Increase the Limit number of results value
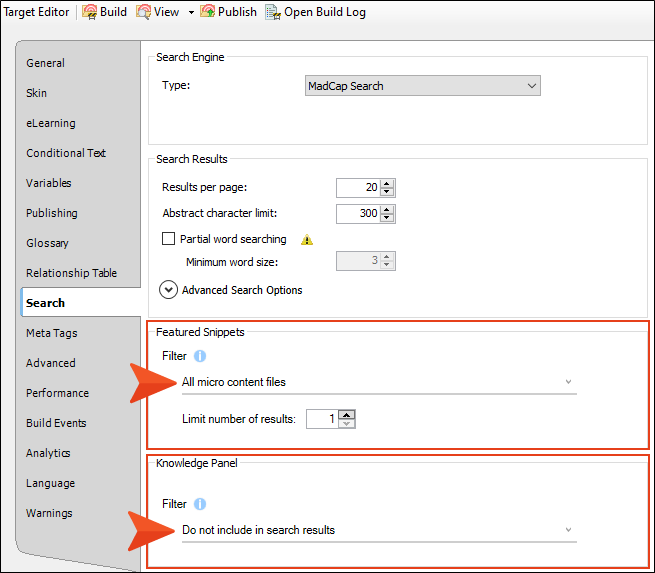Screen dimensions: 655x573 [x=347, y=414]
